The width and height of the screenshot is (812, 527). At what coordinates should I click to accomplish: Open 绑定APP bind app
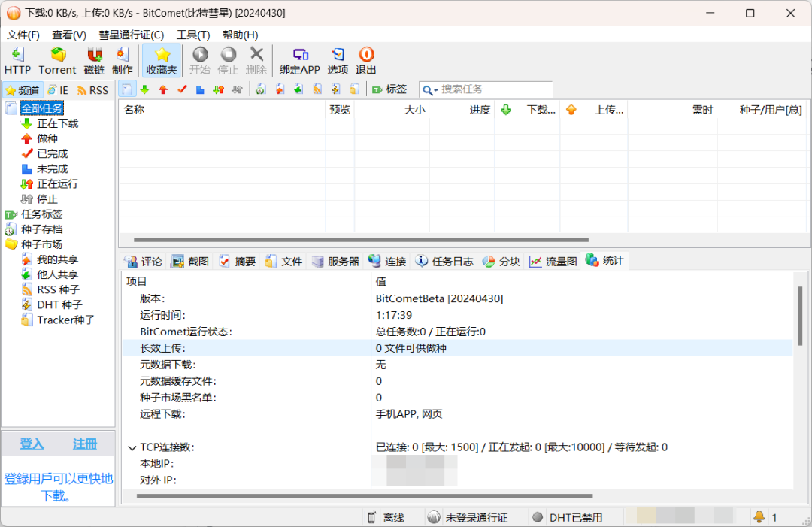click(300, 61)
